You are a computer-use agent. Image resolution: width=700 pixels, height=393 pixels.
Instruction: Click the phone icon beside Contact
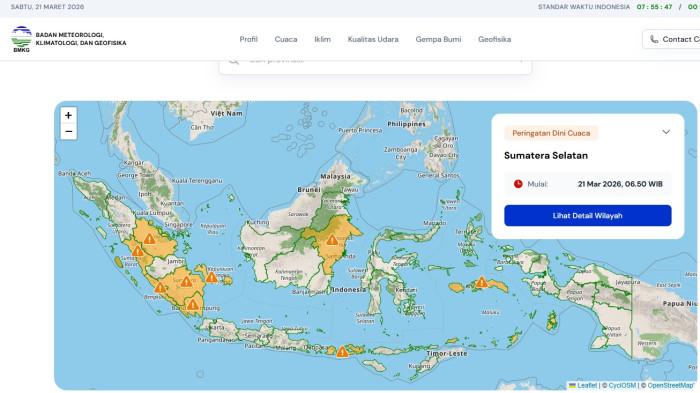point(654,39)
